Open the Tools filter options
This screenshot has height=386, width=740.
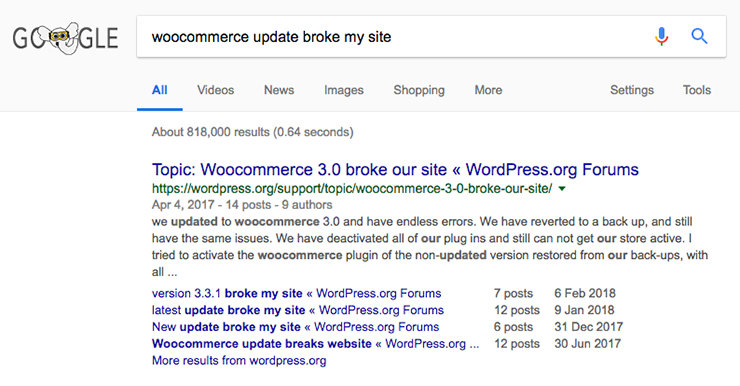(697, 90)
